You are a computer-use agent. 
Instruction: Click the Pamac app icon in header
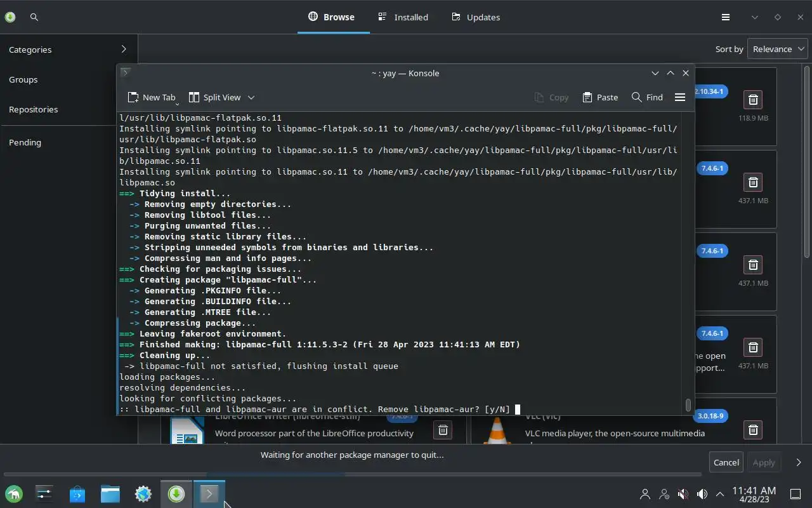click(10, 17)
